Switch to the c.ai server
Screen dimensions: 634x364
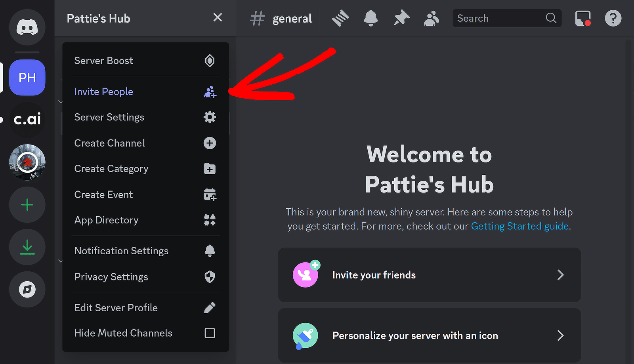[27, 120]
